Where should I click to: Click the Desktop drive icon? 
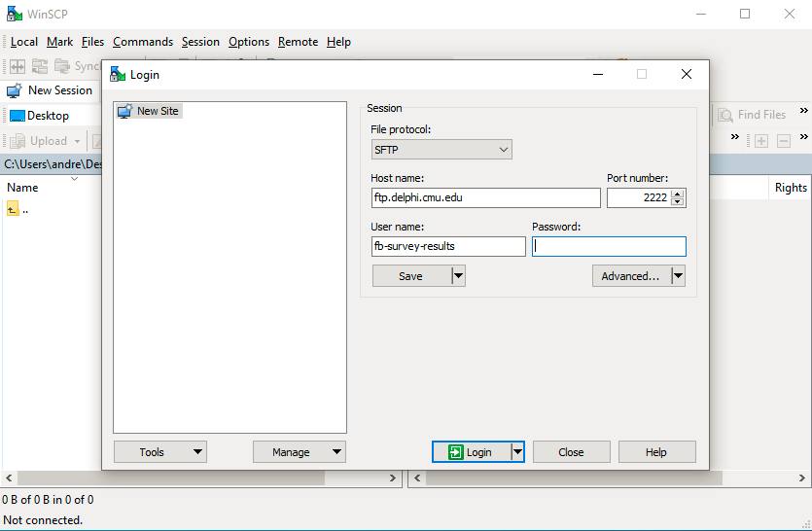click(x=18, y=116)
